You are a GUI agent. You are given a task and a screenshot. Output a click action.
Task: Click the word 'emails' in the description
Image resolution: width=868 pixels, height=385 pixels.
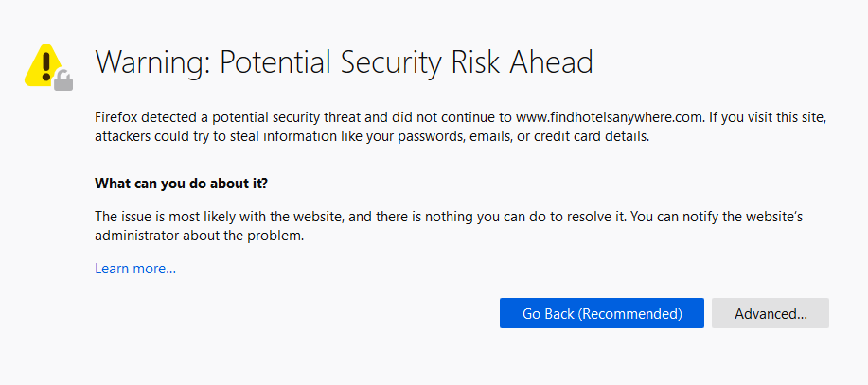coord(489,136)
